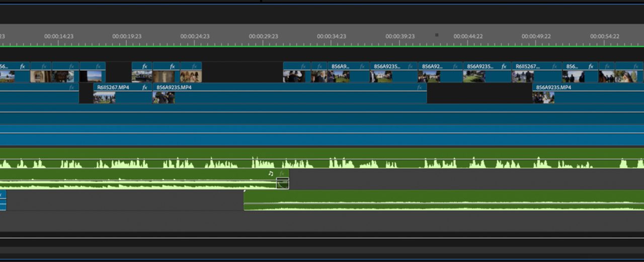
Task: Select the R6II5267.MP4 clip name
Action: [113, 87]
